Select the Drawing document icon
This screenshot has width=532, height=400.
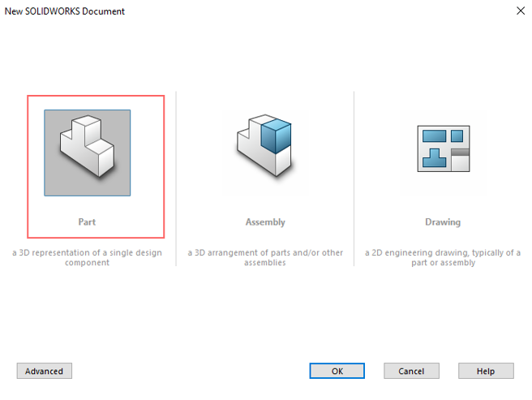click(x=444, y=148)
